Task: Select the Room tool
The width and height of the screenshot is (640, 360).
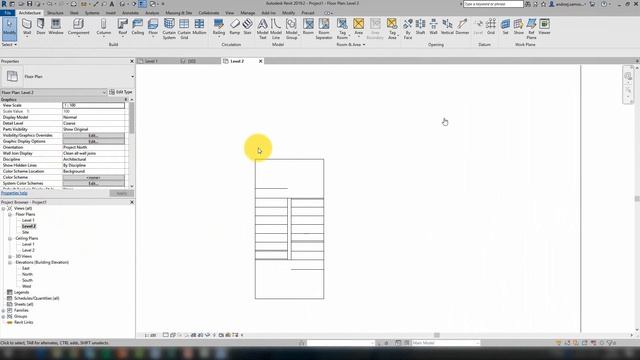Action: click(308, 27)
